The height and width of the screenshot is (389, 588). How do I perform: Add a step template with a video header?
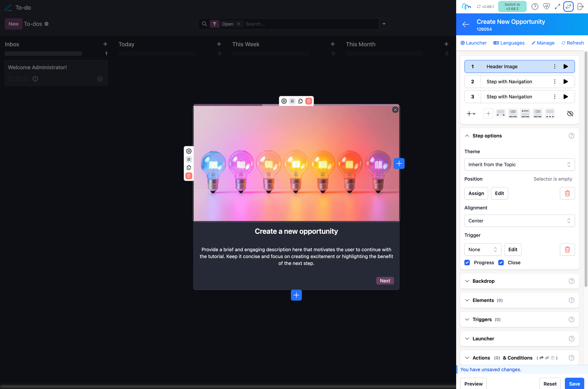(537, 113)
